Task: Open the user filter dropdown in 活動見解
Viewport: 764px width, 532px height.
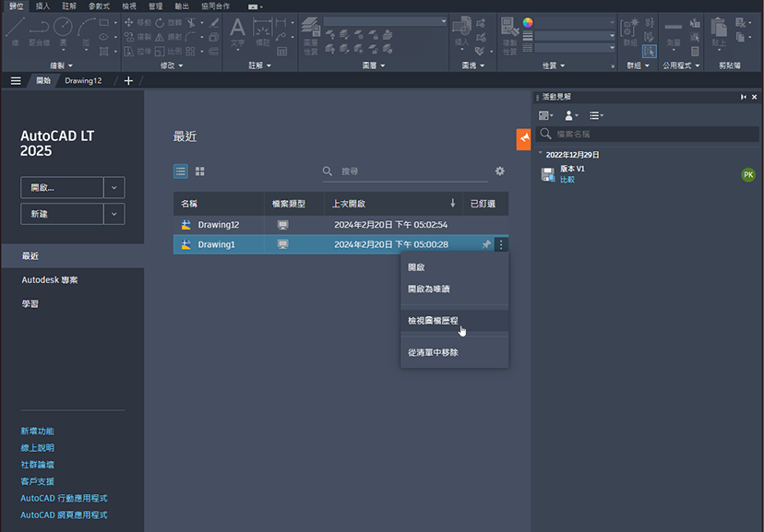Action: (x=571, y=115)
